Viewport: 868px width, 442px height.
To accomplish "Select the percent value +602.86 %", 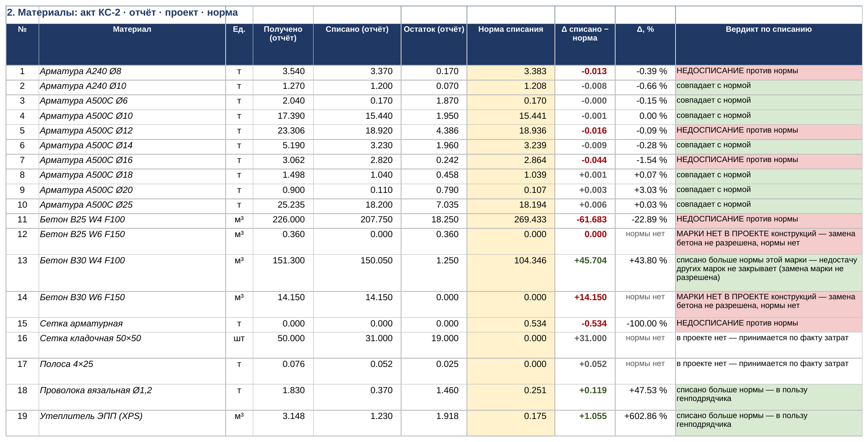I will tap(646, 423).
